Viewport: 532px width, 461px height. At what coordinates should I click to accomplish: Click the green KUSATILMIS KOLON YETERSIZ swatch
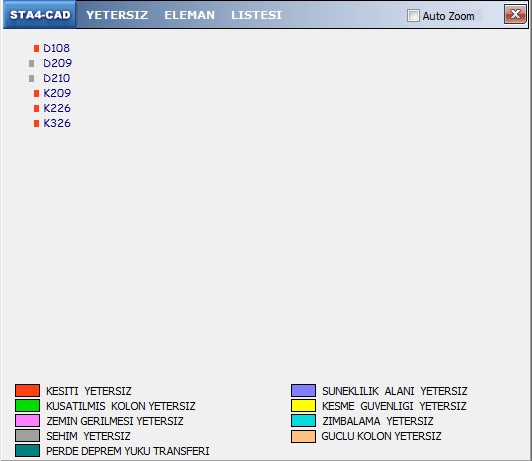[27, 405]
